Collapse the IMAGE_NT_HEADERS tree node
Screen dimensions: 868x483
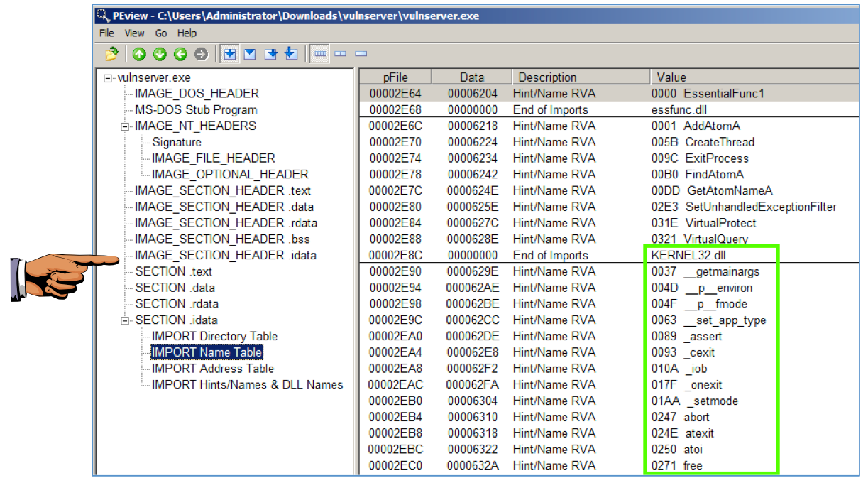click(126, 126)
